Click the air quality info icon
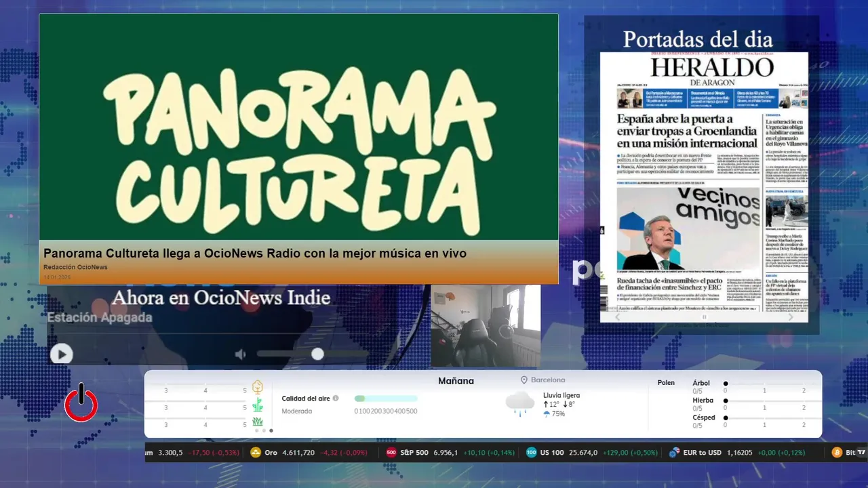 336,399
